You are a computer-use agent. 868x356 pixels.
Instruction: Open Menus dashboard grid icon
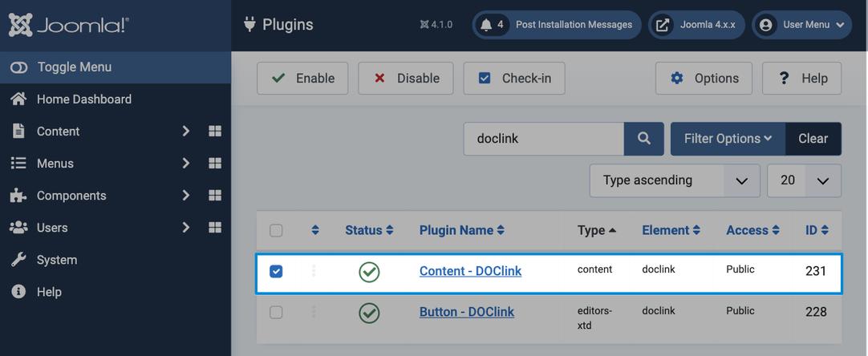coord(215,164)
